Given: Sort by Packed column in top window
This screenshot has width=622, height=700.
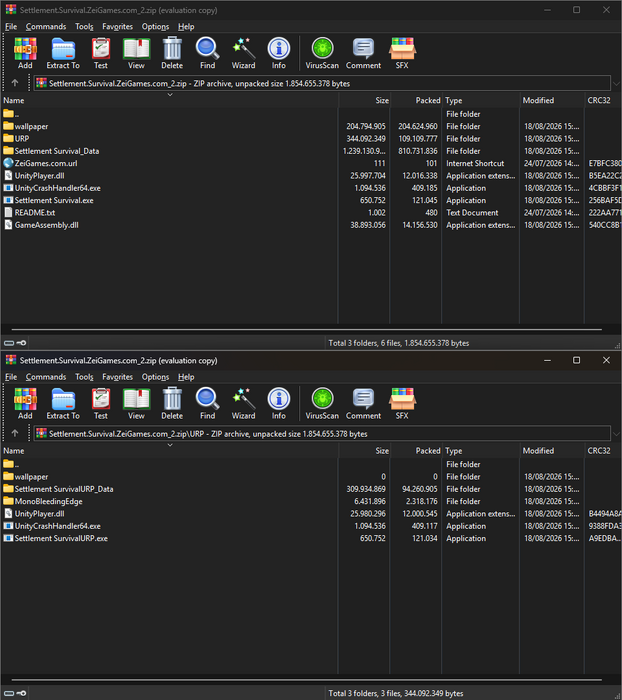Looking at the screenshot, I should [416, 100].
